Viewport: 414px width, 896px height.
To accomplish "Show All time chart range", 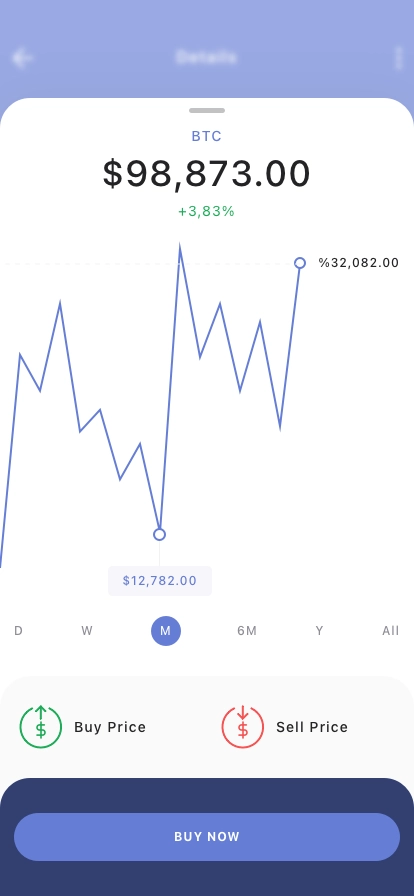I will click(x=391, y=631).
